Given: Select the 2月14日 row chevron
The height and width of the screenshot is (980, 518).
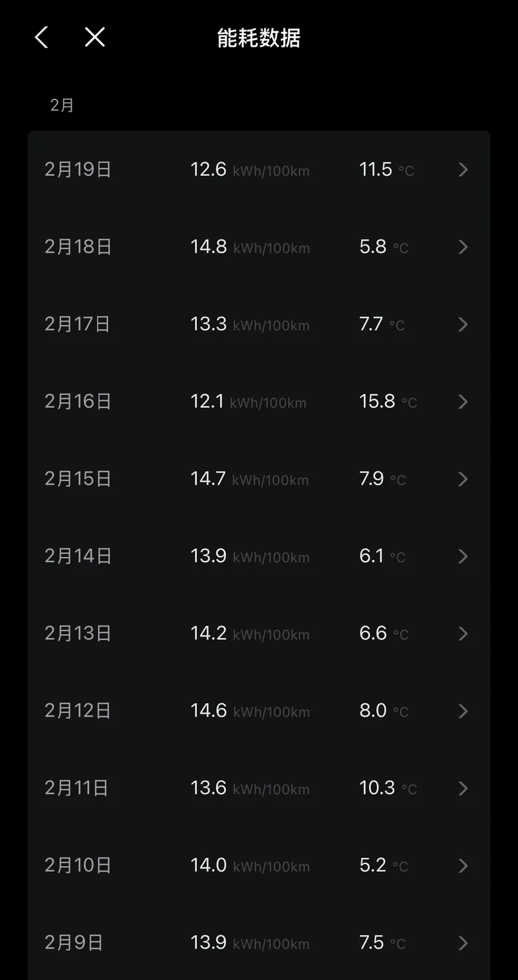Looking at the screenshot, I should tap(463, 556).
